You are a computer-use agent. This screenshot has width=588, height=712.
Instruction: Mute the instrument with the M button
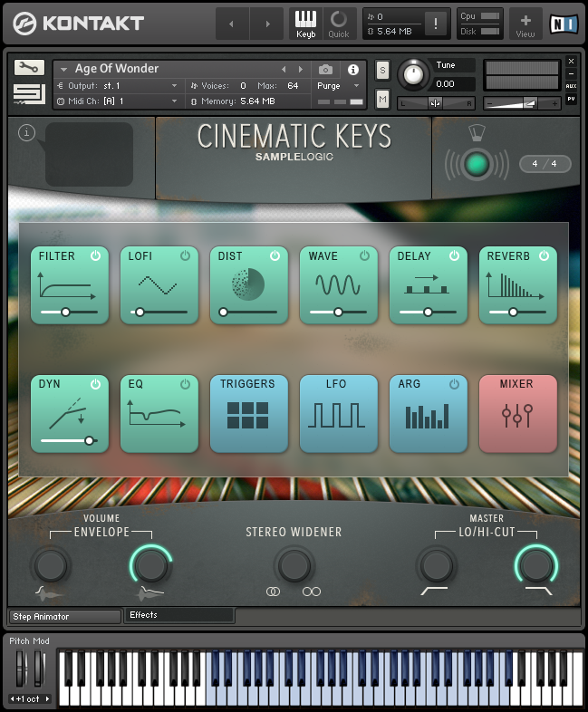coord(382,99)
